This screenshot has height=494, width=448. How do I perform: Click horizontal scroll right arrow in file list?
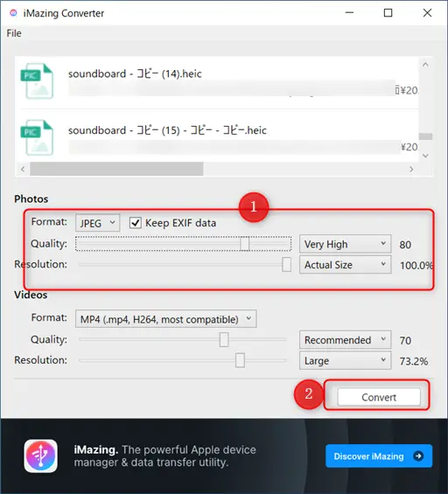(x=411, y=169)
